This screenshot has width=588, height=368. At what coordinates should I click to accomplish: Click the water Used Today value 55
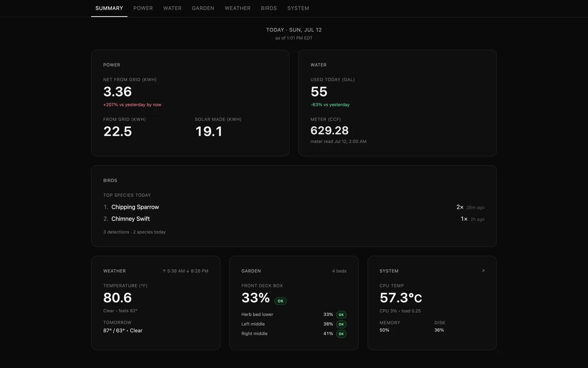pyautogui.click(x=319, y=92)
